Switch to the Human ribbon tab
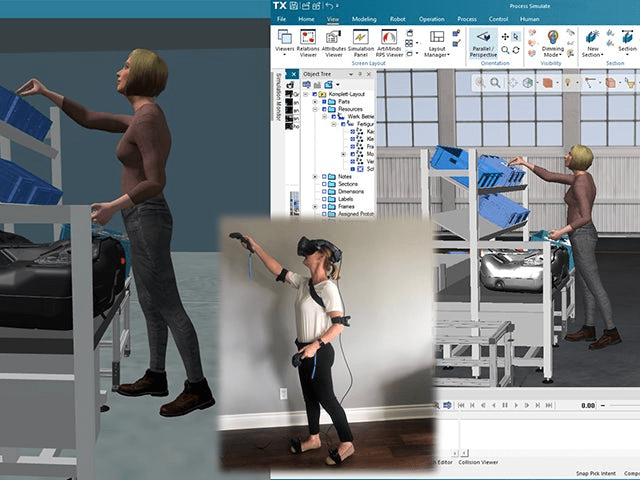The height and width of the screenshot is (480, 640). (529, 19)
